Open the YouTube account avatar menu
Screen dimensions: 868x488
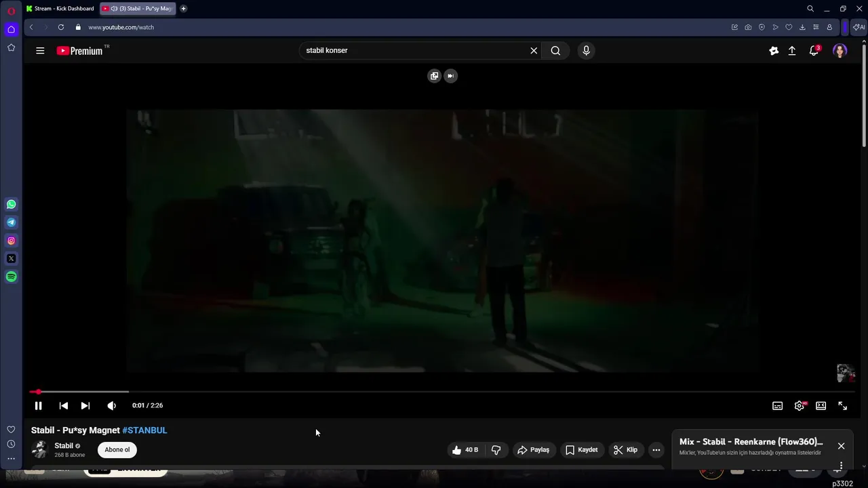coord(840,51)
